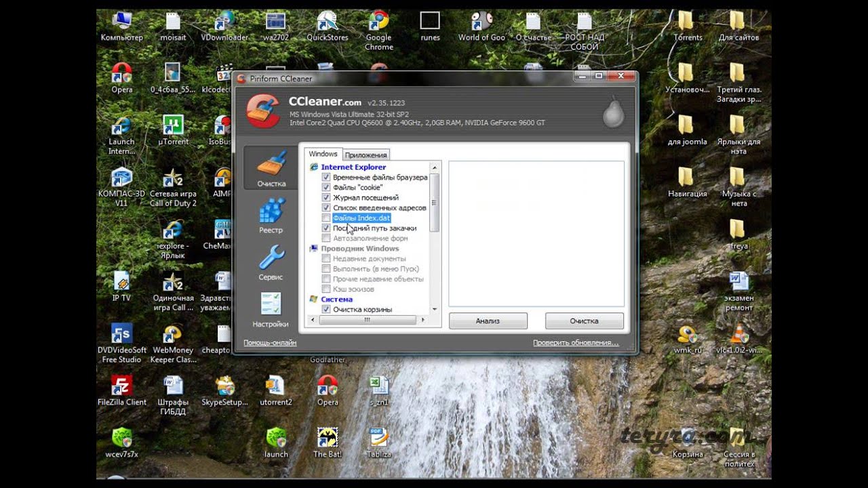
Task: Click horizontal scrollbar left arrow
Action: click(x=313, y=320)
